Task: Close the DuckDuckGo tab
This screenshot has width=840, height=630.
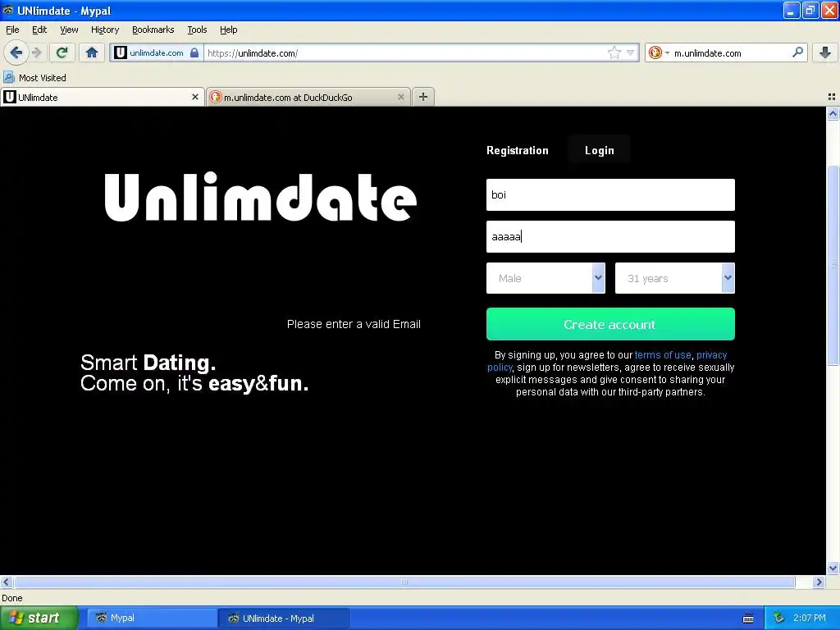Action: (400, 97)
